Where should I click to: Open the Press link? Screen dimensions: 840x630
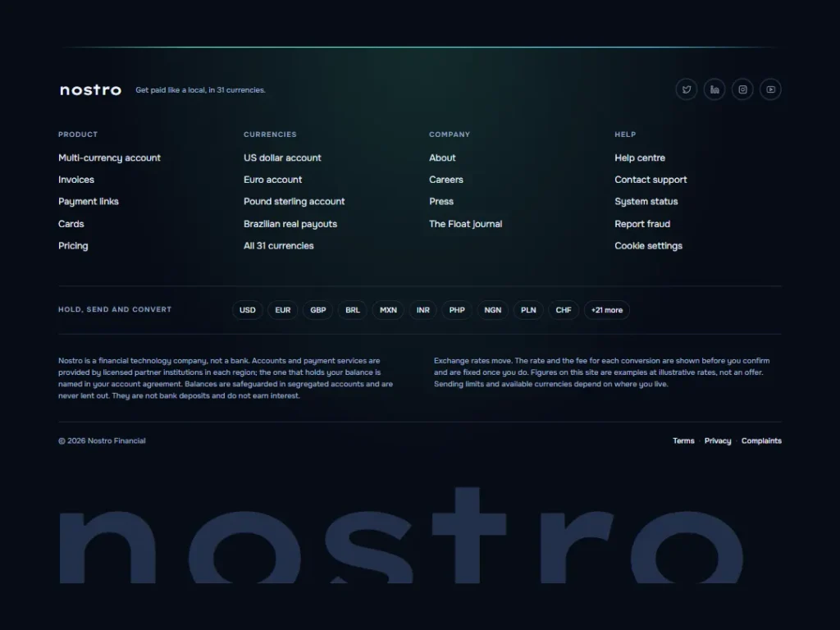tap(441, 202)
